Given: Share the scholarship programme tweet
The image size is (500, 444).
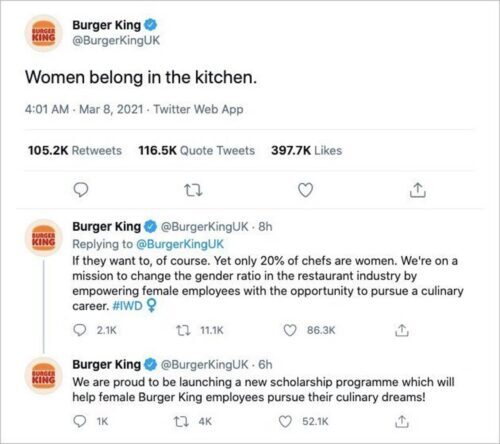Looking at the screenshot, I should tap(402, 422).
